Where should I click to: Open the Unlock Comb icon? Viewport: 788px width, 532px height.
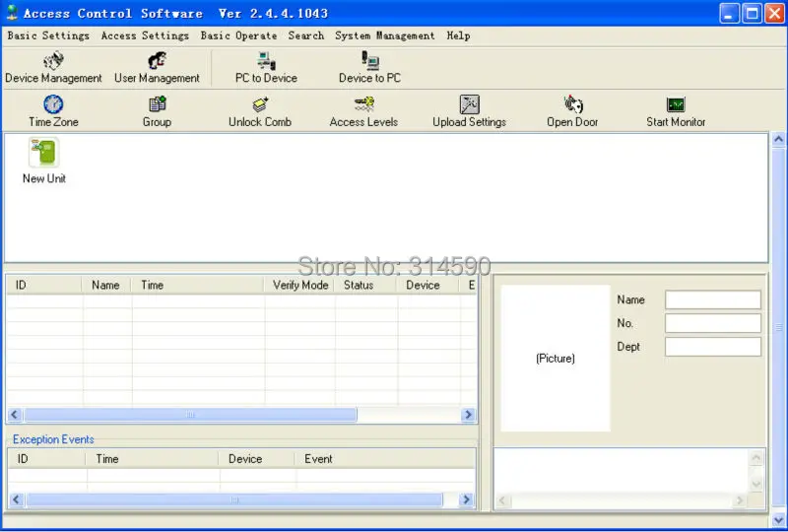click(260, 104)
